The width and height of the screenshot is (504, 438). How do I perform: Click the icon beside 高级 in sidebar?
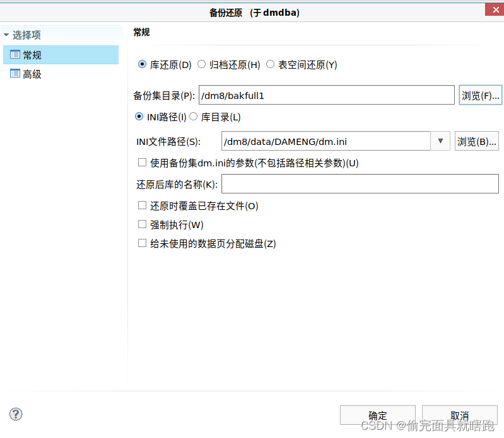click(15, 74)
